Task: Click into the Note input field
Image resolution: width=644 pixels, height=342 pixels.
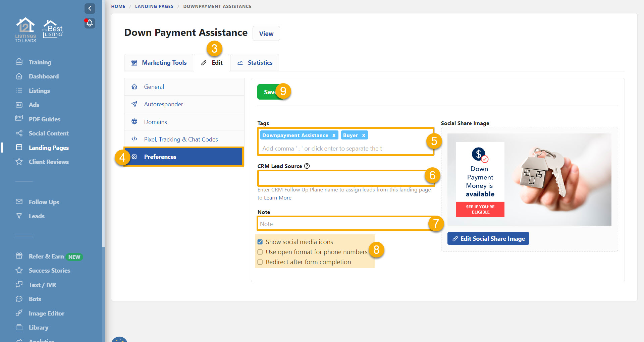Action: tap(342, 224)
